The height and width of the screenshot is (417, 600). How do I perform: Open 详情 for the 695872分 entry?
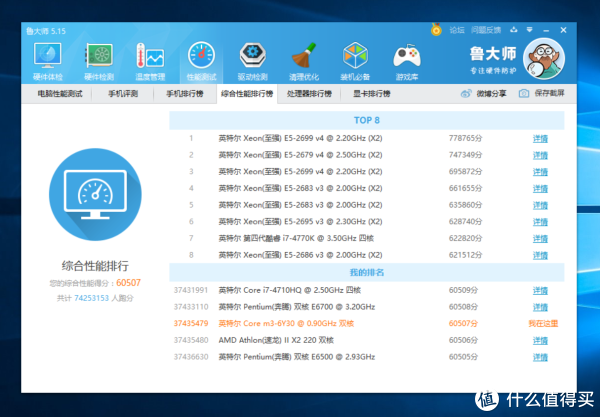(540, 172)
